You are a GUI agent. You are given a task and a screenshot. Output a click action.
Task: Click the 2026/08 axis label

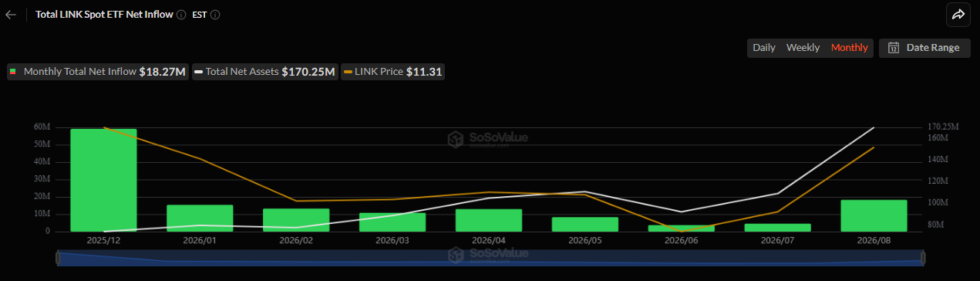[x=874, y=240]
